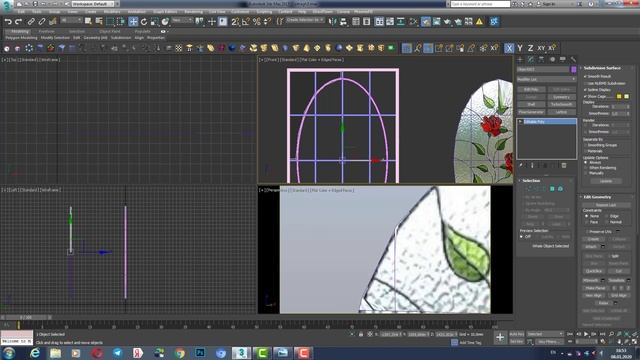Open Subdivision ribbon panel
This screenshot has height=360, width=640.
(x=121, y=38)
